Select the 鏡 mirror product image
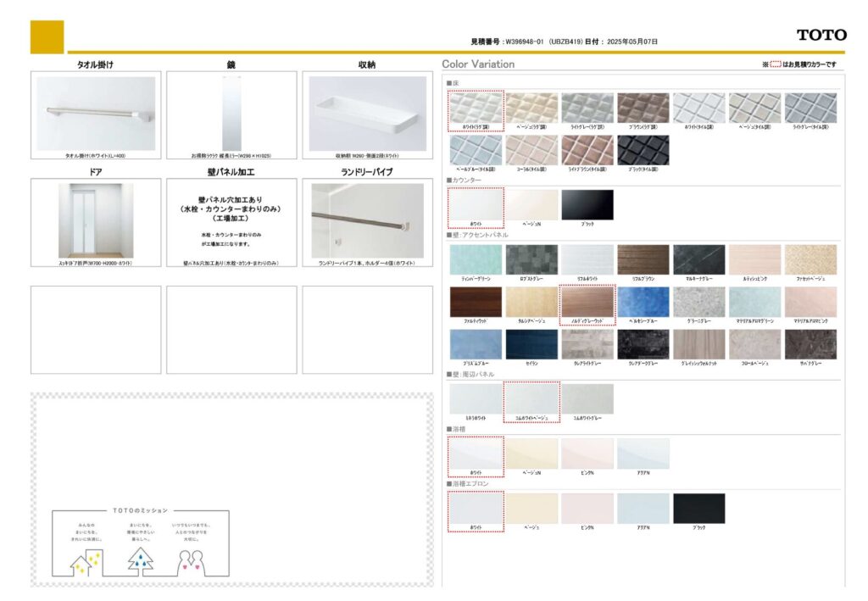 [231, 114]
